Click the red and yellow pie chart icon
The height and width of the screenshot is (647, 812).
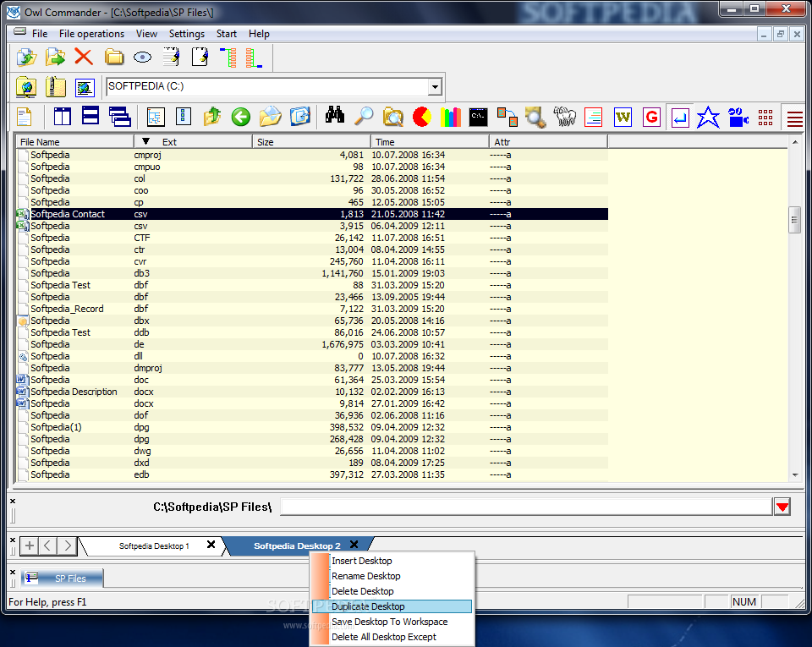click(x=422, y=117)
